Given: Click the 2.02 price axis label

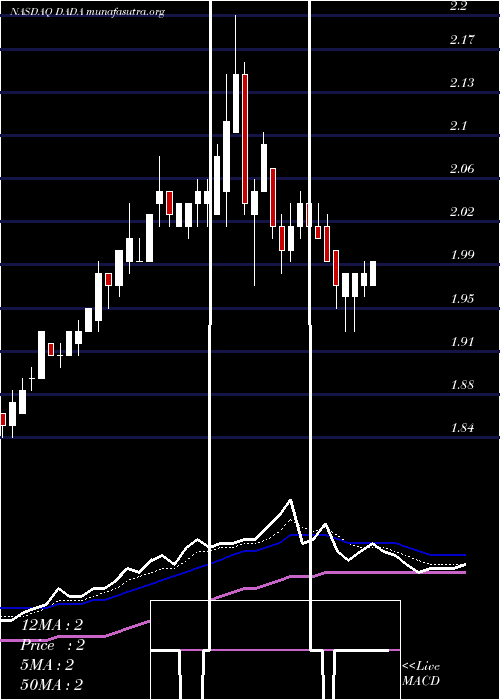Looking at the screenshot, I should click(x=462, y=211).
